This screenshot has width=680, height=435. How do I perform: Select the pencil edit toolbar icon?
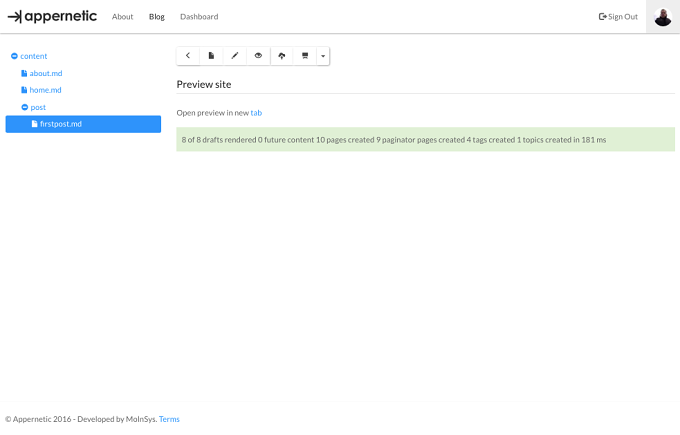[235, 56]
